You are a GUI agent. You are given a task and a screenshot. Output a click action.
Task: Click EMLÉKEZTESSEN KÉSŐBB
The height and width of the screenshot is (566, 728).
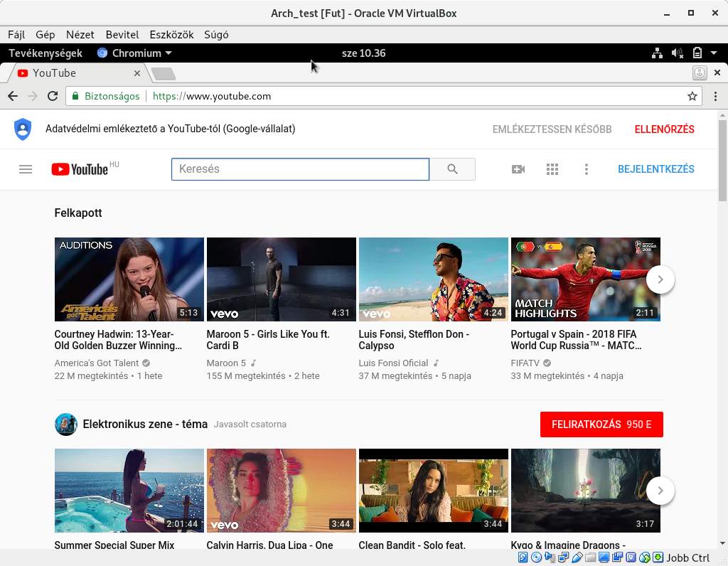(552, 129)
